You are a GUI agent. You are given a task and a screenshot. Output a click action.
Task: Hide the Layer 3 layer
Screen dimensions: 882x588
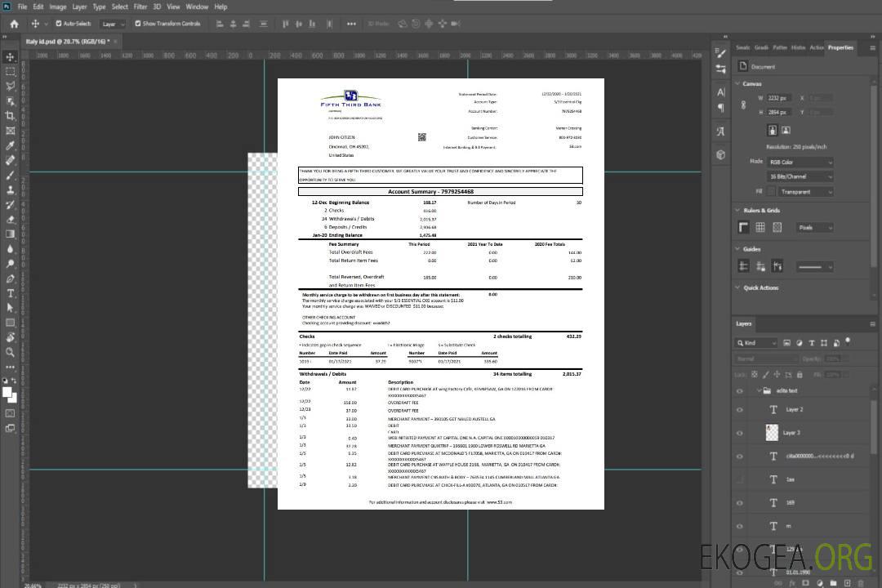740,434
